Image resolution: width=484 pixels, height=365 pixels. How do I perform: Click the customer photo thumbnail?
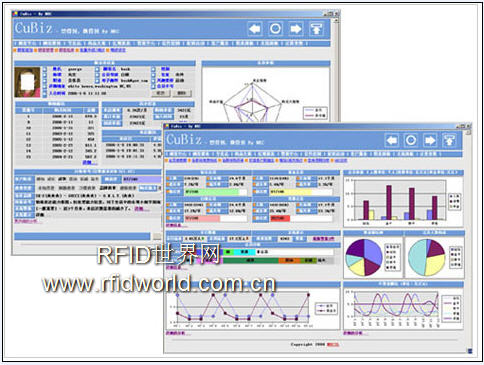[27, 82]
